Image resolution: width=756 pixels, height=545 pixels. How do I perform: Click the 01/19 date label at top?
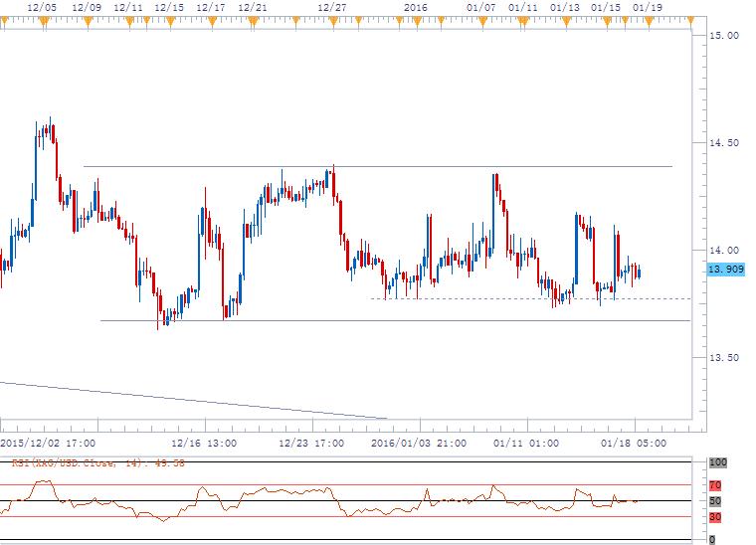648,7
